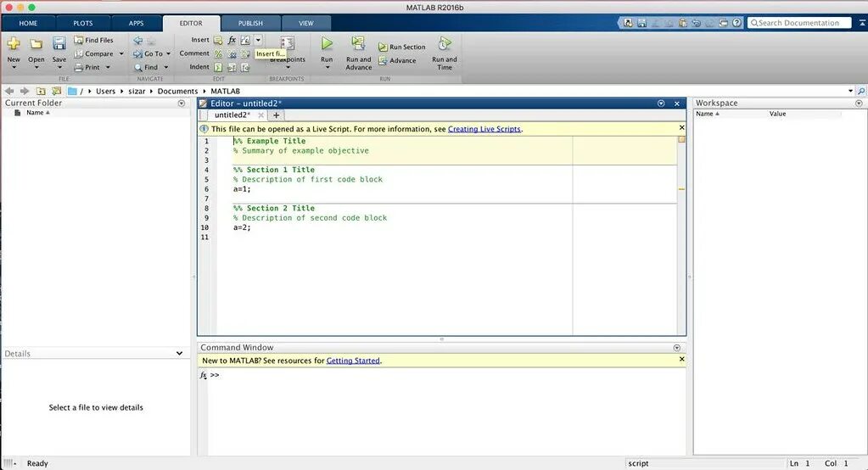This screenshot has width=868, height=470.
Task: Collapse the Details panel chevron
Action: click(x=179, y=353)
